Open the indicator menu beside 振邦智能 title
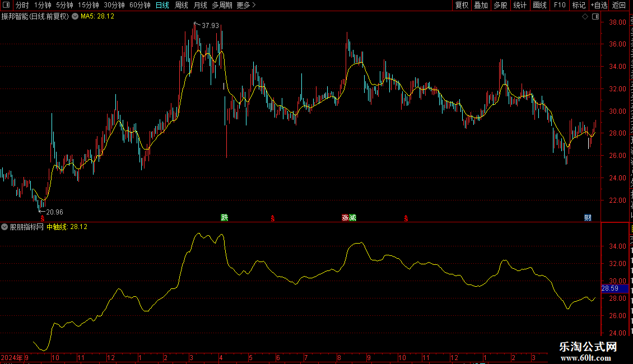This screenshot has height=364, width=633. (x=75, y=17)
